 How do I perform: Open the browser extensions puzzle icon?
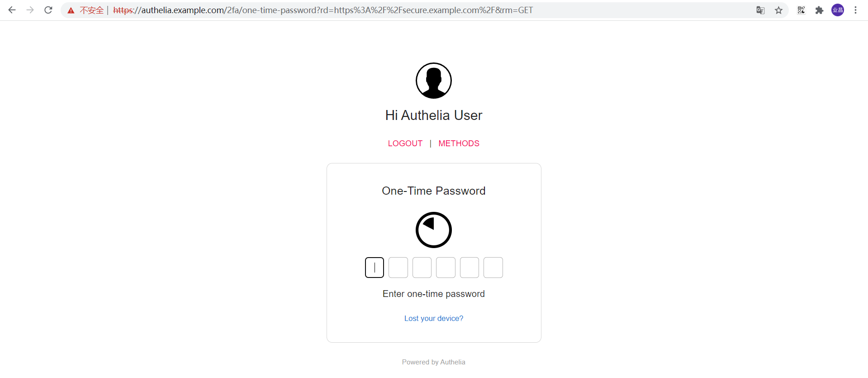coord(819,10)
